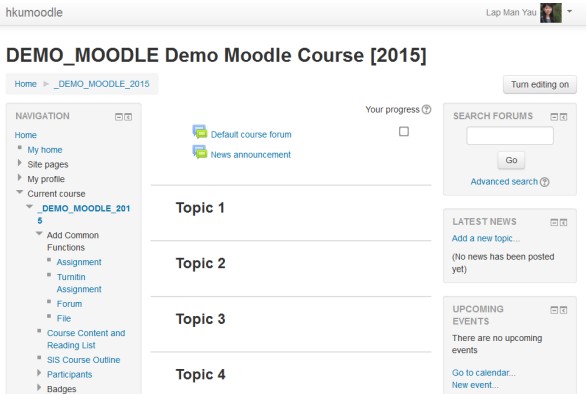Screen dimensions: 588x394
Task: Open help icon next to Advanced search
Action: pyautogui.click(x=545, y=182)
